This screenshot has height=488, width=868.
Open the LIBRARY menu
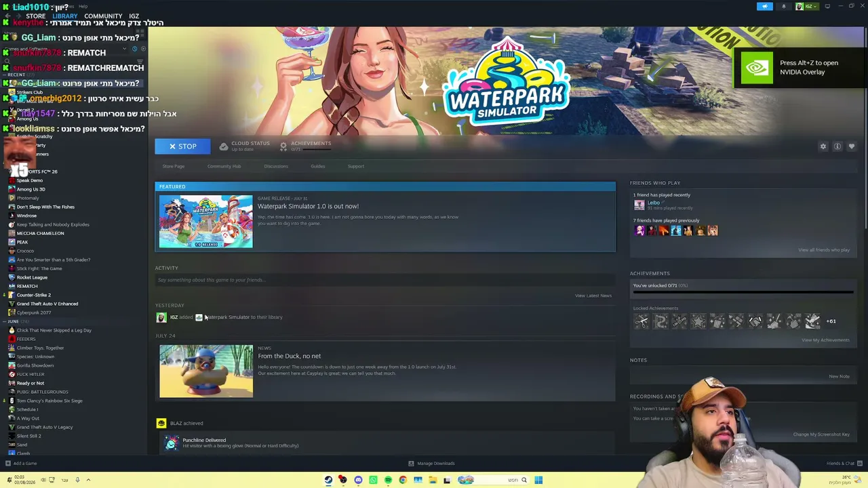click(x=65, y=16)
